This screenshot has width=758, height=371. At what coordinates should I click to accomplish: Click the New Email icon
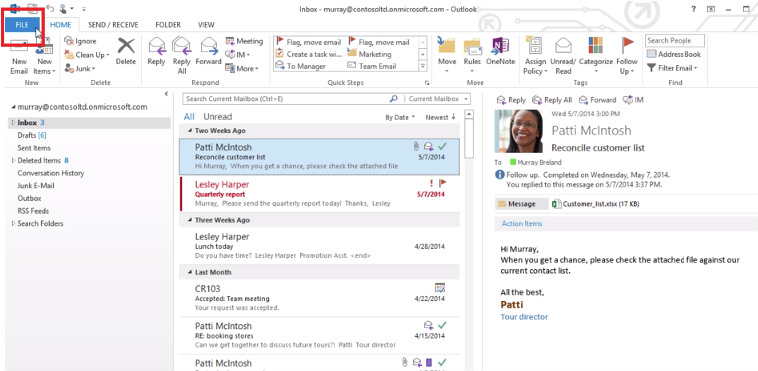[19, 47]
